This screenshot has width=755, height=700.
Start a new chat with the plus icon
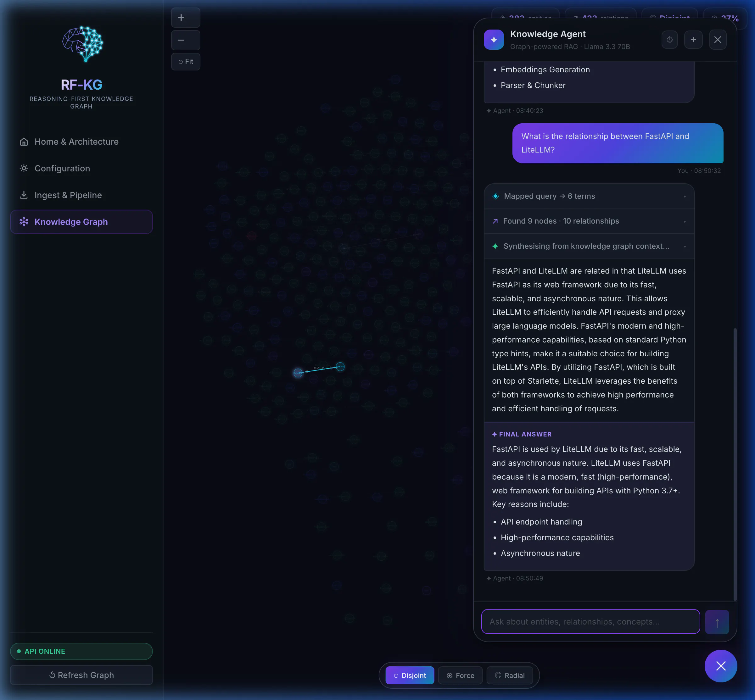point(693,39)
